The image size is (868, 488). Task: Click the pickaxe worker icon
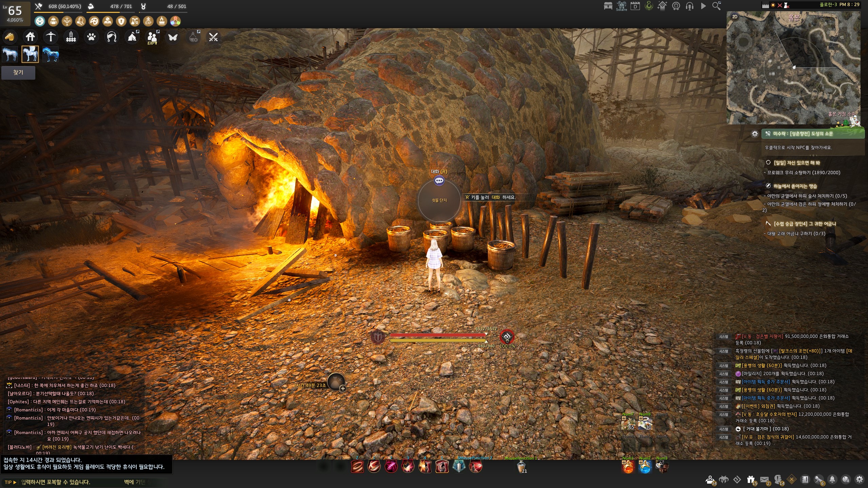coord(51,37)
